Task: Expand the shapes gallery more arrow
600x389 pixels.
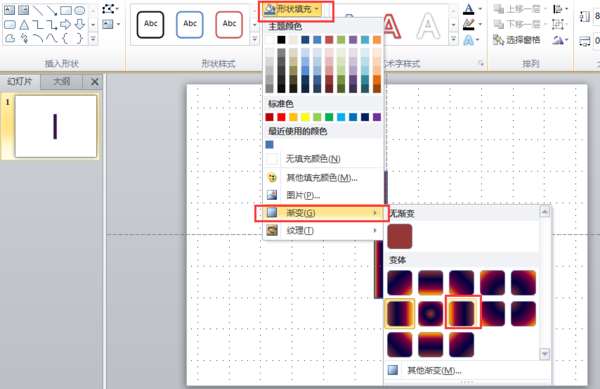Action: pyautogui.click(x=93, y=39)
